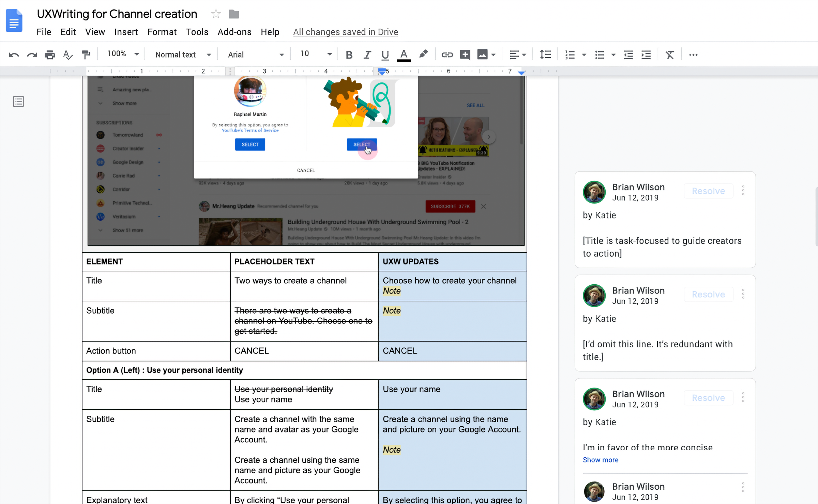Open options menu on the bottom Brian Wilson comment

tap(743, 487)
